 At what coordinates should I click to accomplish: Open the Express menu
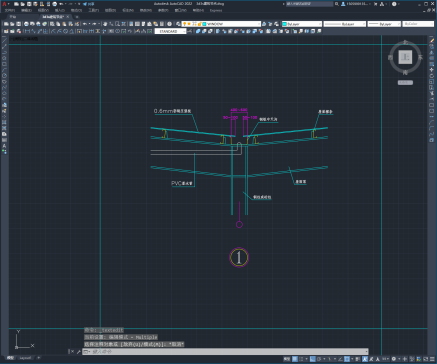pos(216,10)
